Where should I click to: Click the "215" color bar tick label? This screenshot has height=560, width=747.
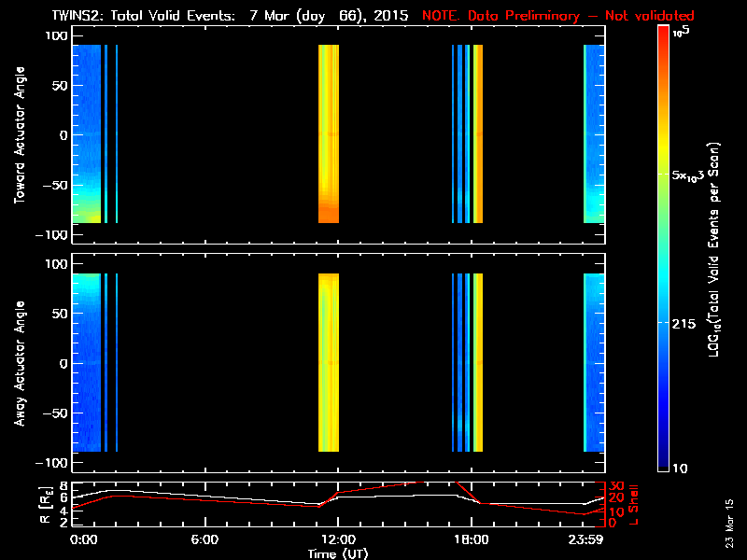point(686,323)
